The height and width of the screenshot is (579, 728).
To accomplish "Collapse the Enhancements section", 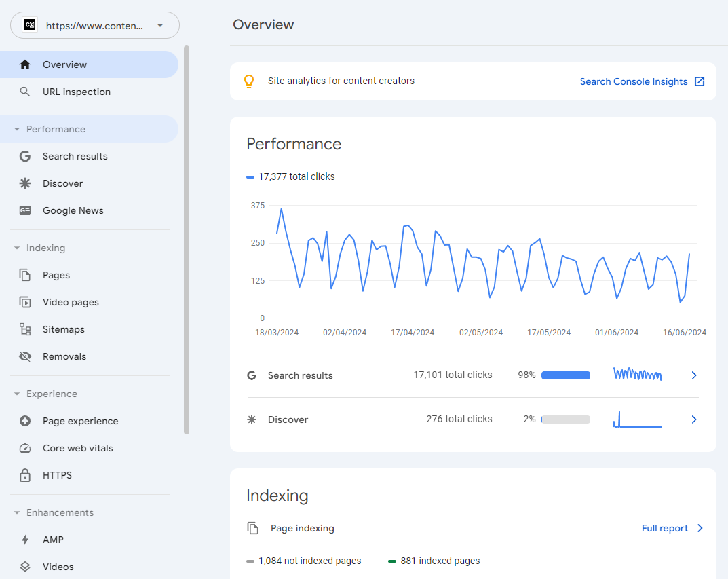I will point(16,512).
